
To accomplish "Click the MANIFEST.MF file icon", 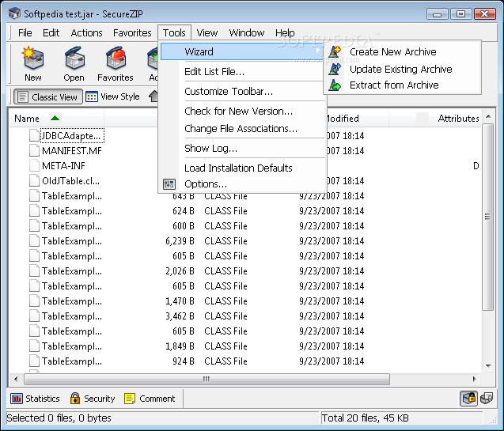I will coord(34,150).
